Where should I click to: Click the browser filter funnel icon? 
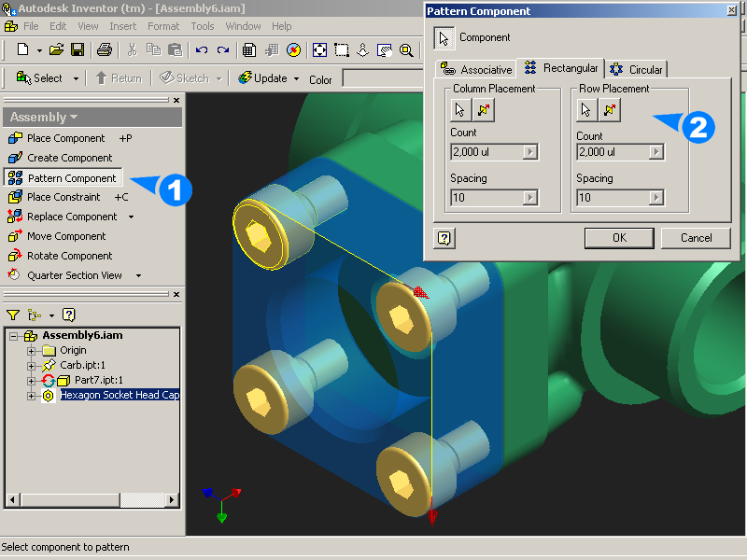point(13,315)
